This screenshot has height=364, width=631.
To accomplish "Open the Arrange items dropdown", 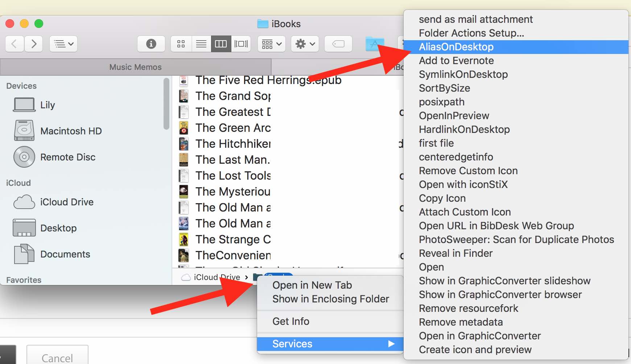I will [272, 44].
